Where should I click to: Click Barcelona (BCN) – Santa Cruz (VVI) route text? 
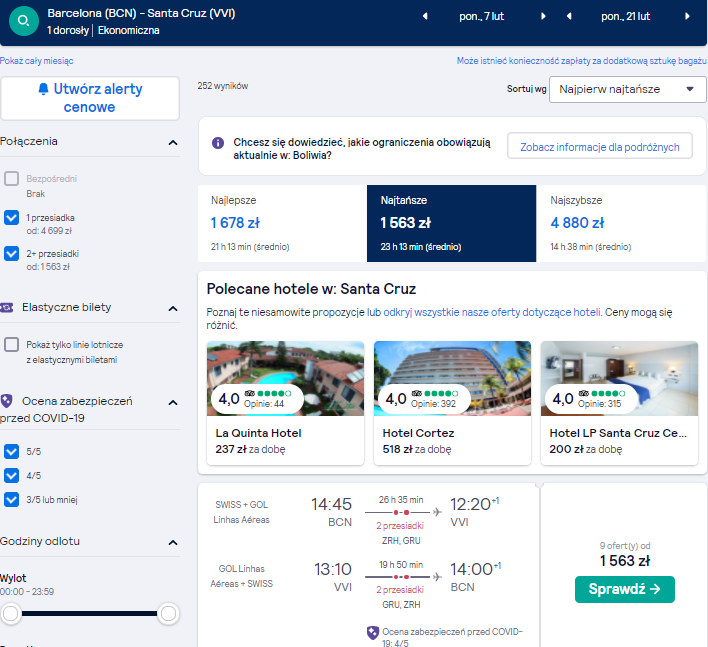click(x=141, y=13)
